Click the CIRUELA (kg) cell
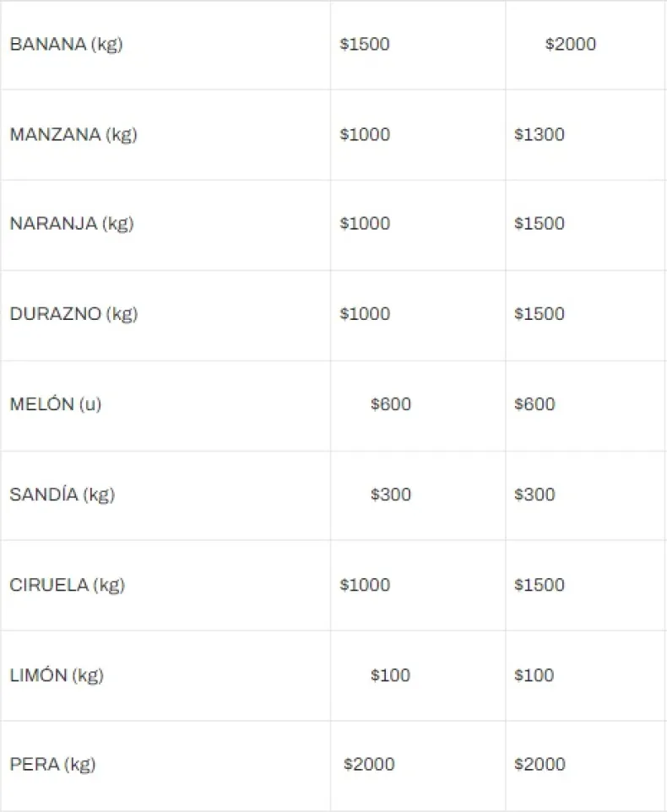 pyautogui.click(x=67, y=585)
